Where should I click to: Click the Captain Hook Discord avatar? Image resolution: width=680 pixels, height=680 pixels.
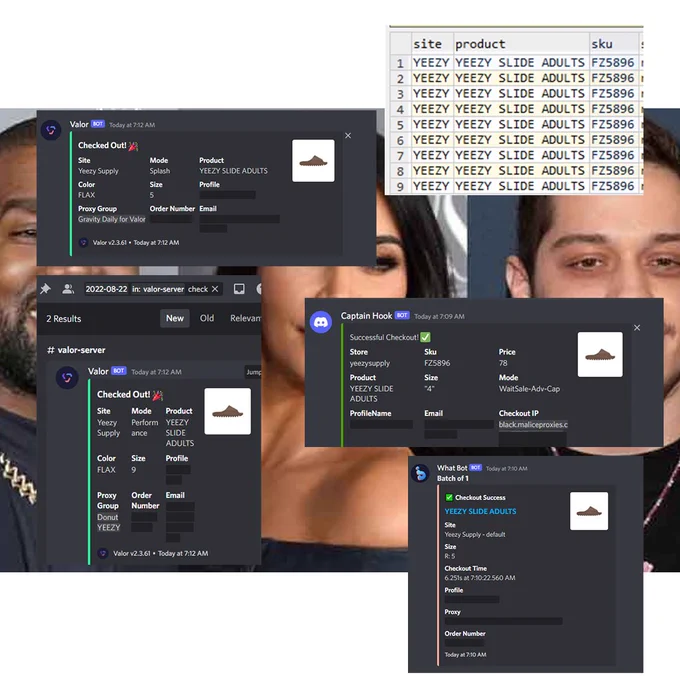[x=321, y=322]
